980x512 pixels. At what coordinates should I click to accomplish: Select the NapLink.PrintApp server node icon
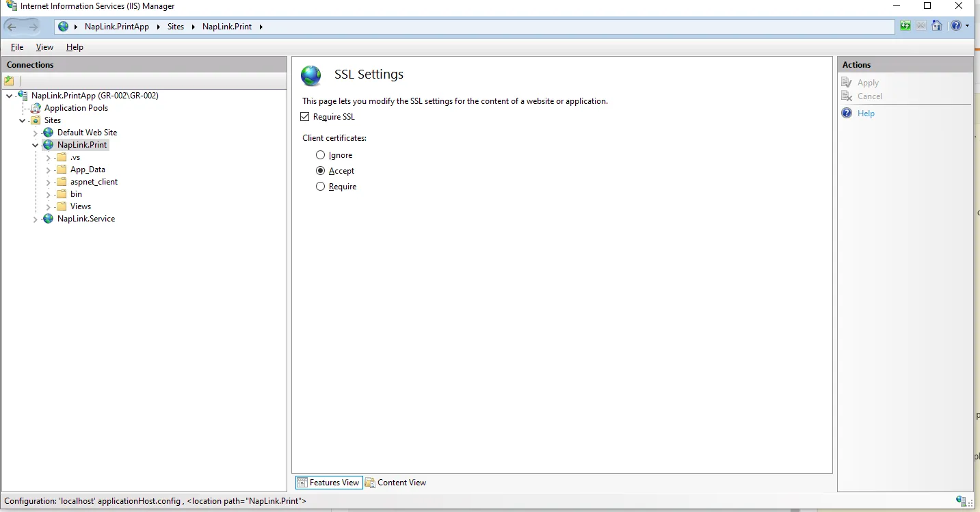click(x=23, y=96)
